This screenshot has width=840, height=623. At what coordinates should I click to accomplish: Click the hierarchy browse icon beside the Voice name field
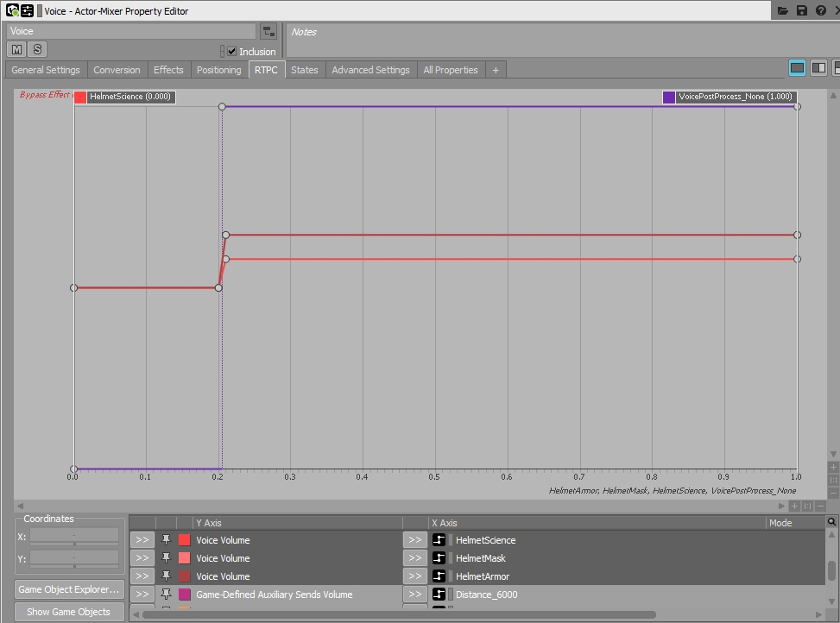pos(268,32)
